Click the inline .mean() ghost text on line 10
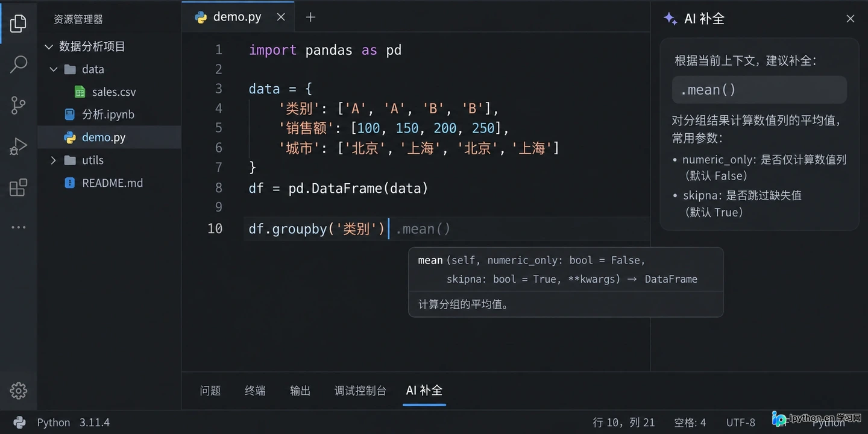The width and height of the screenshot is (868, 434). click(423, 229)
